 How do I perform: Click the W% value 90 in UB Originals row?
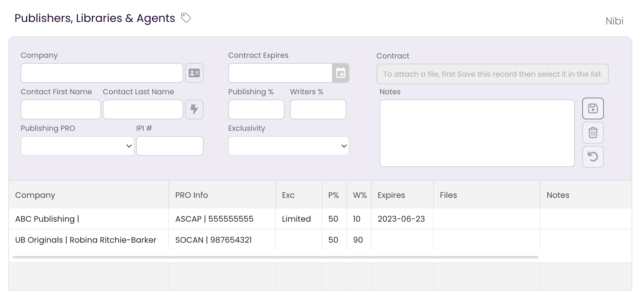click(x=359, y=240)
